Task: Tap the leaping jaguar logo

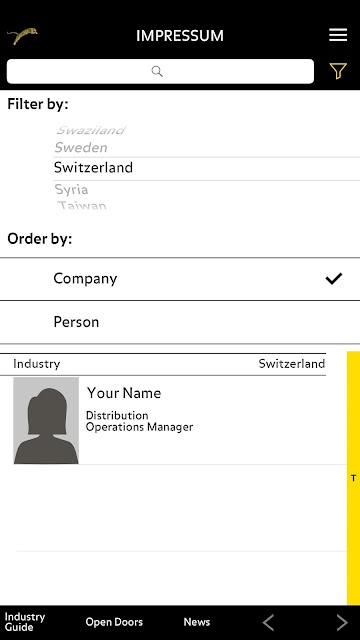Action: 22,36
